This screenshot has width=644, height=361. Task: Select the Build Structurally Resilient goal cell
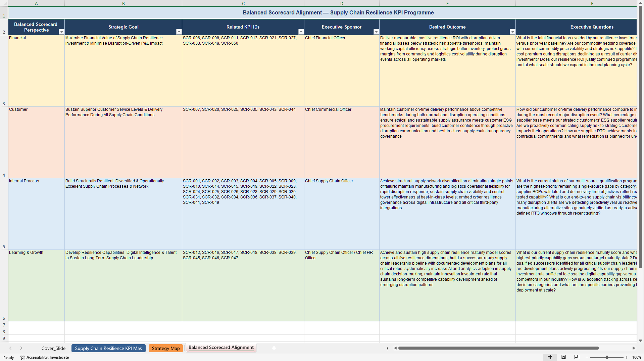123,214
